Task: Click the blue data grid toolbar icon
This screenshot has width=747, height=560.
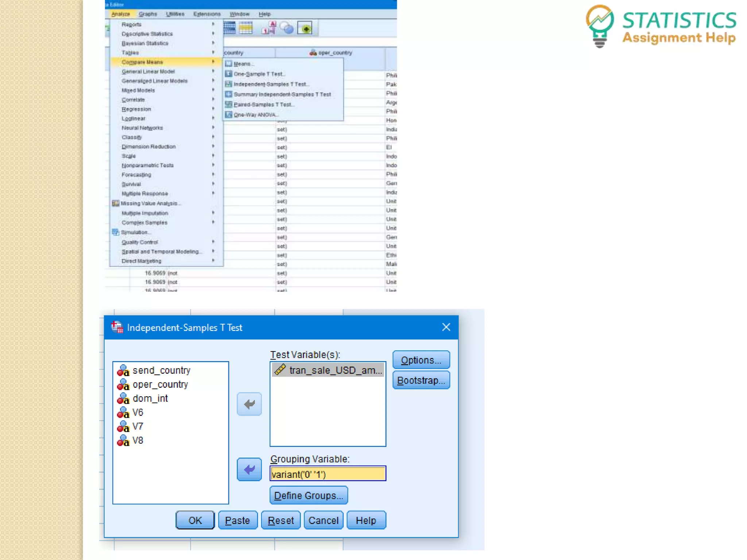Action: coord(229,28)
